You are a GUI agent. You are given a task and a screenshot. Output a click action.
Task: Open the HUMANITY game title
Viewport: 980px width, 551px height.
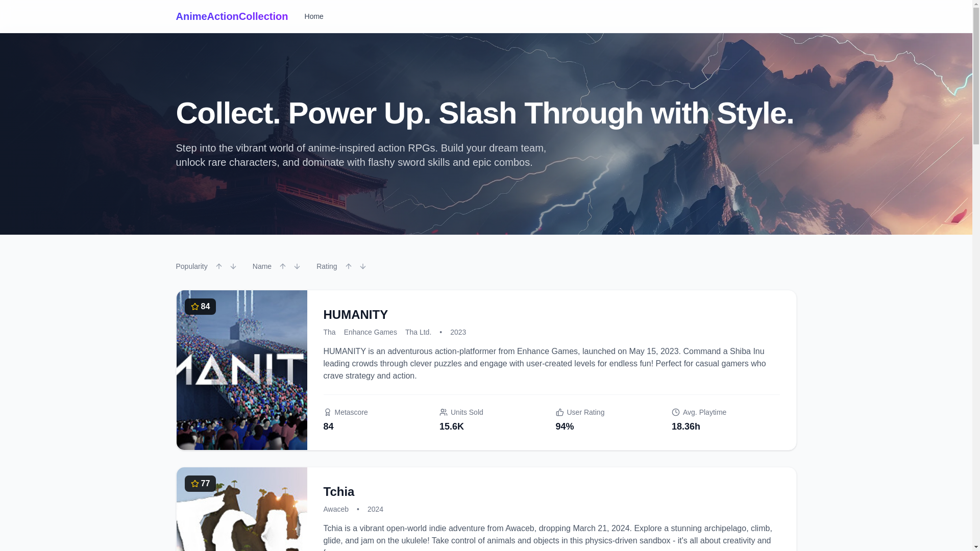356,314
